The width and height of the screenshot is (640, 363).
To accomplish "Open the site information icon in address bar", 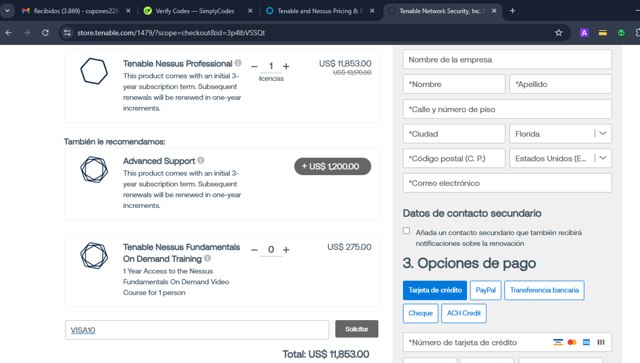I will (x=67, y=33).
